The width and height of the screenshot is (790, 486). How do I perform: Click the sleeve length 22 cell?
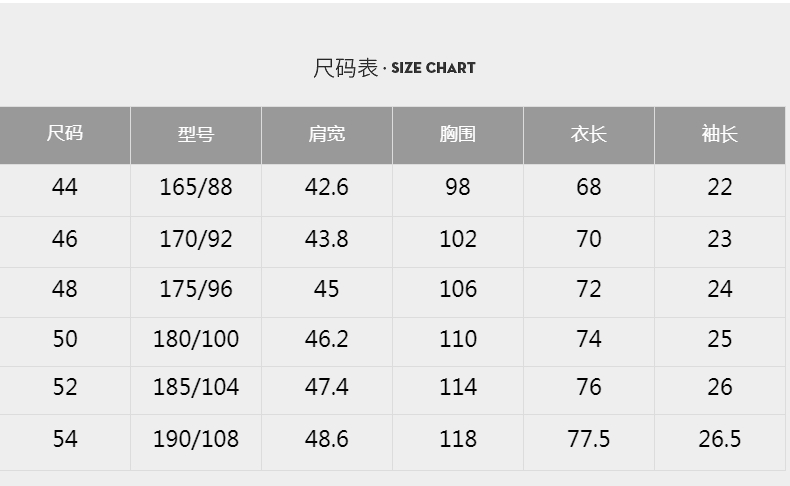[720, 190]
